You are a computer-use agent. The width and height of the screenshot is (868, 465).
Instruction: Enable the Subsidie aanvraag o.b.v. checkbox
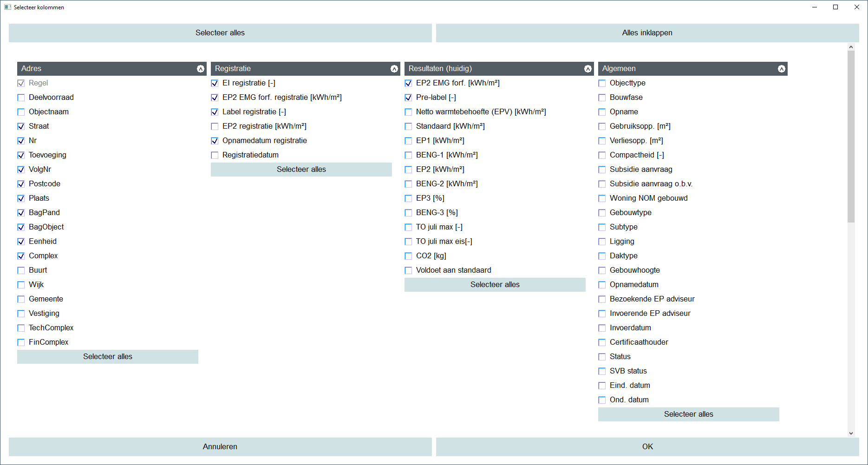(602, 184)
